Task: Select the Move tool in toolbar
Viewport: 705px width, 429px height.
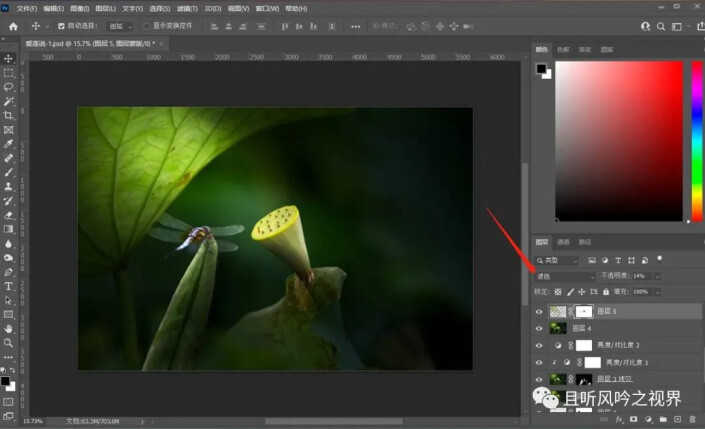Action: (9, 59)
